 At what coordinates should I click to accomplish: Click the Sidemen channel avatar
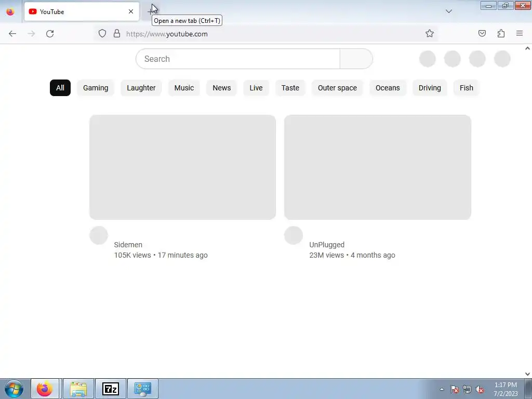coord(99,235)
